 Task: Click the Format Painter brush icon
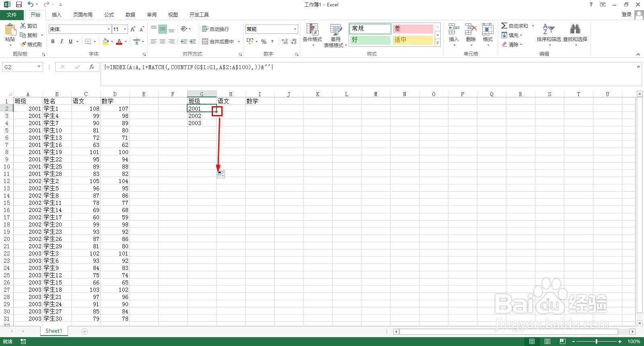[x=23, y=44]
